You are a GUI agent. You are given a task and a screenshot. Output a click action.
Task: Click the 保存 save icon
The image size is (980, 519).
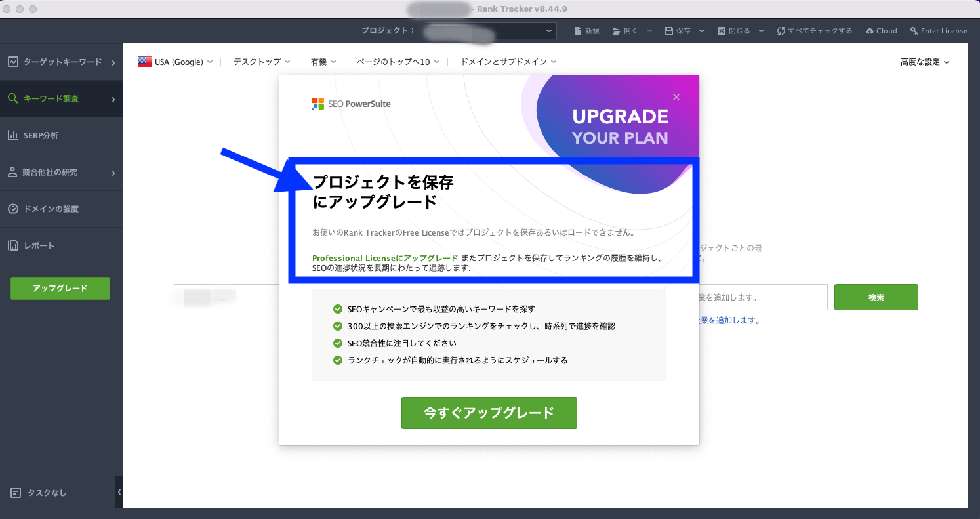669,31
